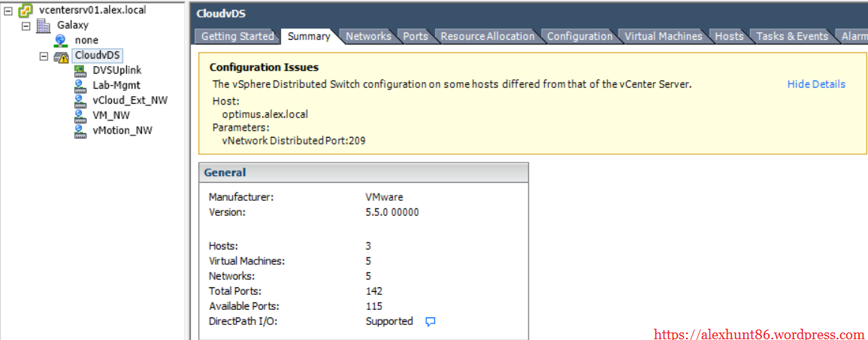The width and height of the screenshot is (868, 340).
Task: Click the Galaxy datacenter icon
Action: click(44, 26)
